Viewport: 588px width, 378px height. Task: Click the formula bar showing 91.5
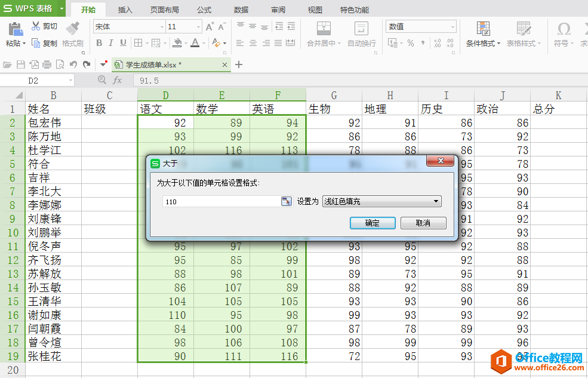pyautogui.click(x=360, y=80)
